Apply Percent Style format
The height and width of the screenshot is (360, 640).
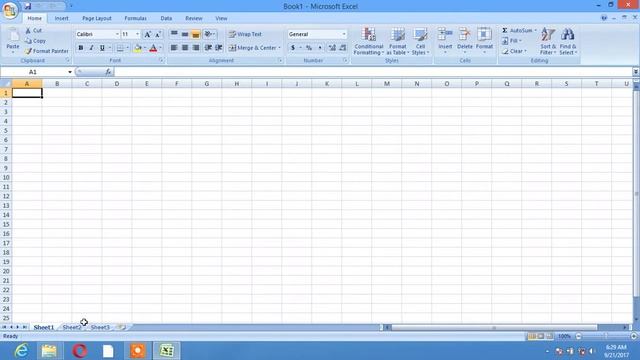[309, 48]
